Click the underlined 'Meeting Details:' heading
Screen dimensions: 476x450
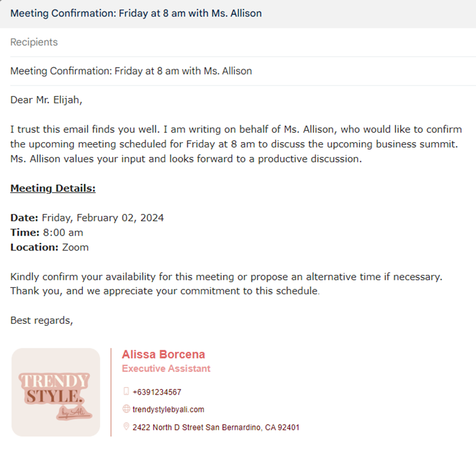coord(53,189)
